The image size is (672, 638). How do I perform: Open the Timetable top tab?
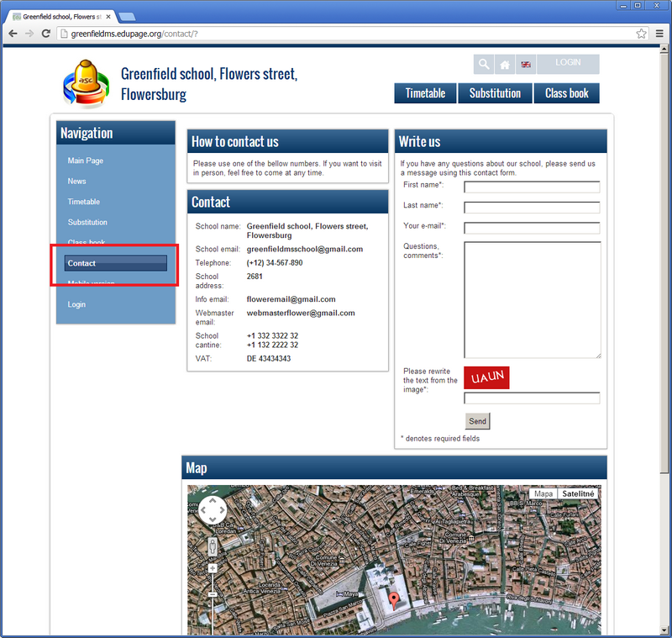[425, 93]
